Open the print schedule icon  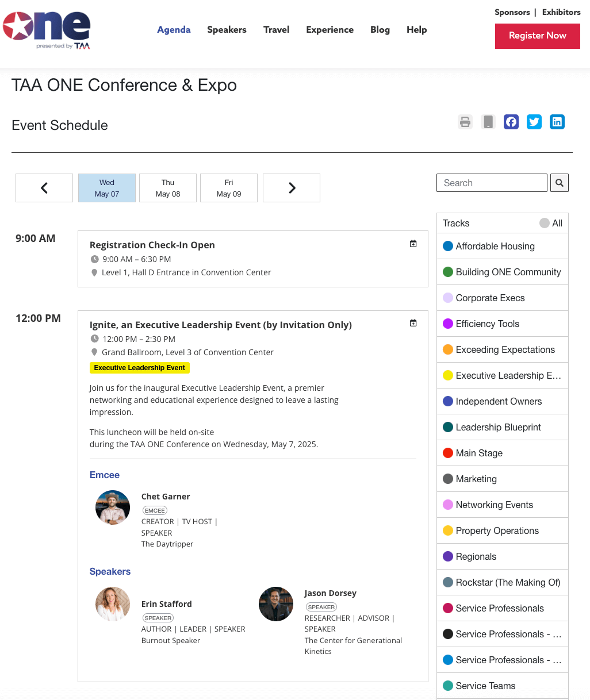click(x=465, y=122)
